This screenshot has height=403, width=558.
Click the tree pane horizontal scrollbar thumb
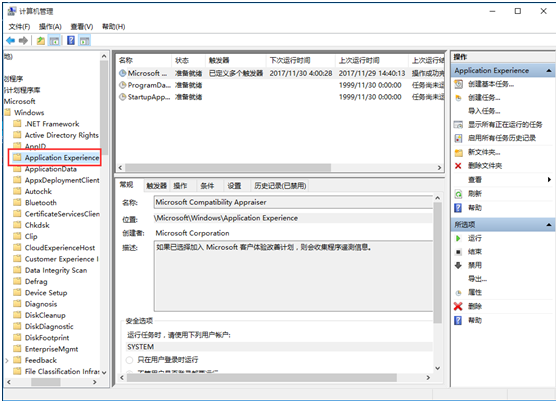pos(46,382)
